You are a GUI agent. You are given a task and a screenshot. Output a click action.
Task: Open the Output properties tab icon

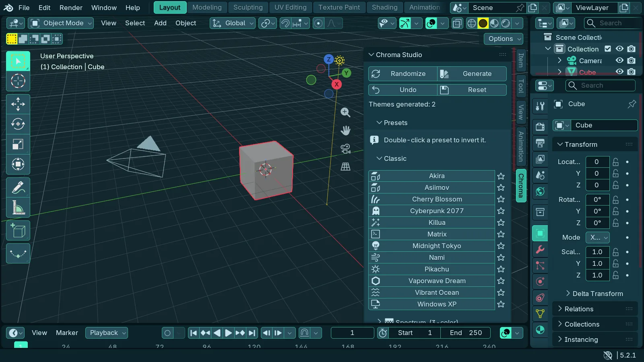tap(540, 143)
